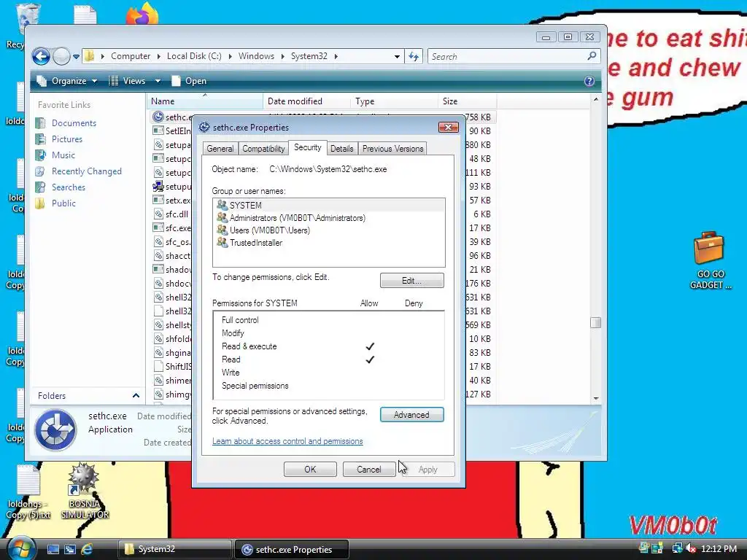The image size is (747, 560).
Task: Click sethc.exe Properties taskbar button
Action: coord(292,549)
